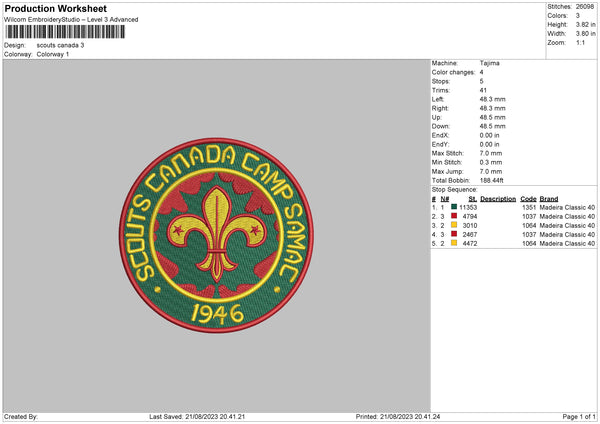Click the 'Created By:' footer label
The width and height of the screenshot is (600, 424).
(x=21, y=417)
